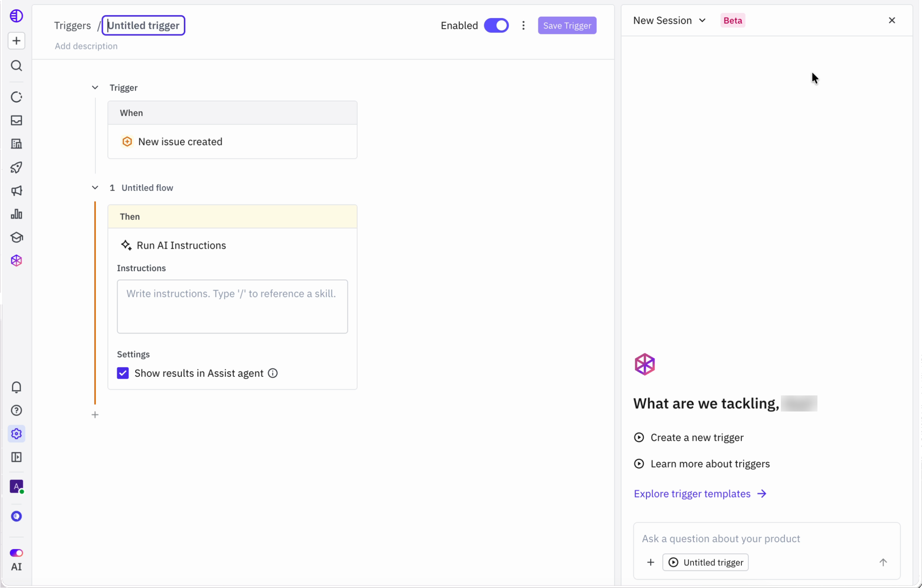
Task: Open the notifications bell icon
Action: pyautogui.click(x=16, y=387)
